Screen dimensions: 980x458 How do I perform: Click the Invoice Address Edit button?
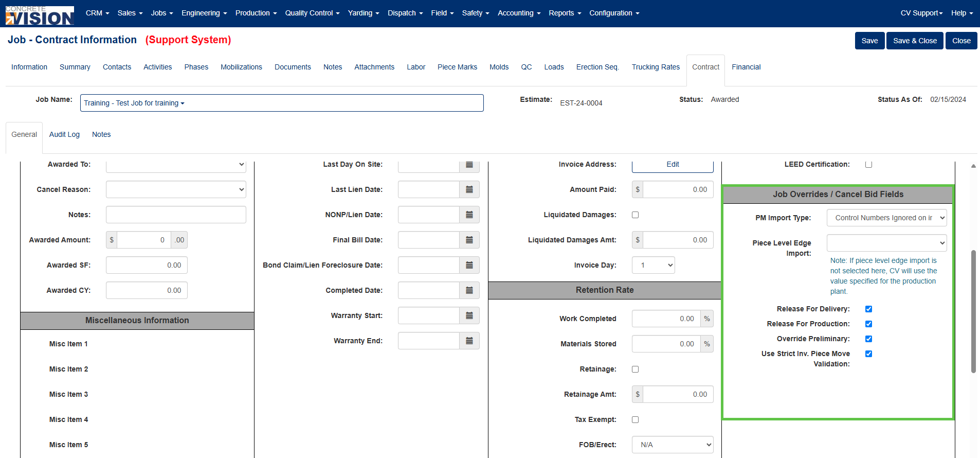point(673,165)
